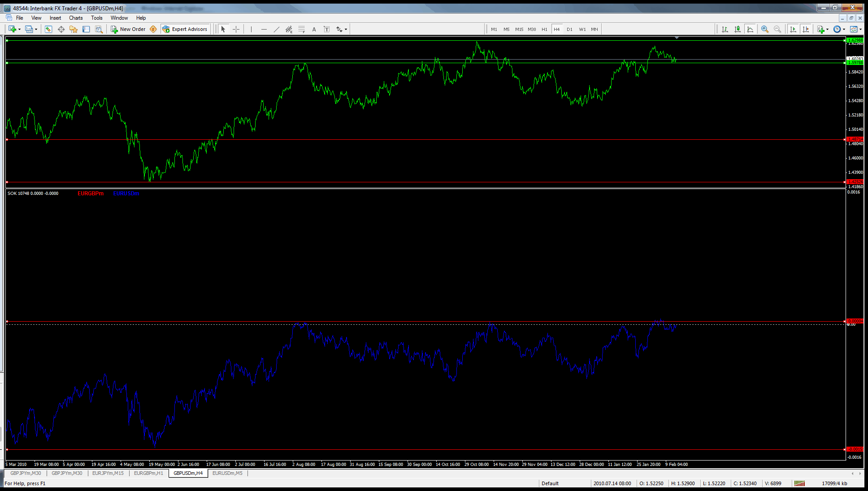Click the Default profile in status bar
868x491 pixels.
click(x=550, y=483)
